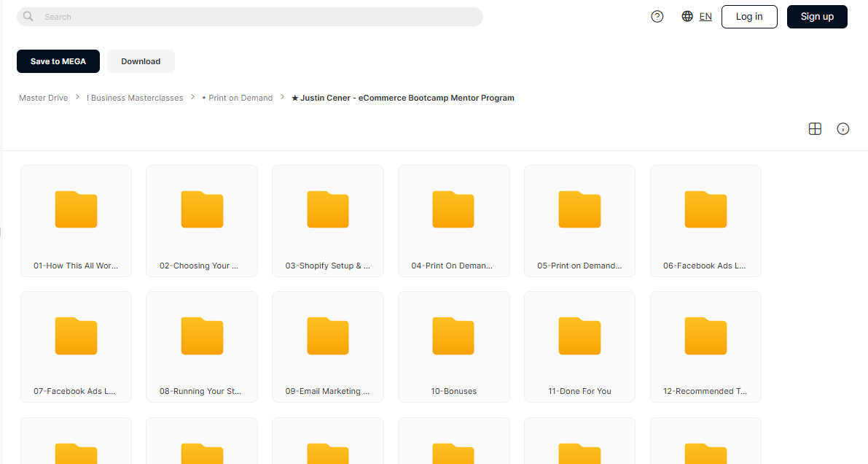The height and width of the screenshot is (464, 868).
Task: Open folder icon of 12-Recommended T...
Action: pos(705,336)
